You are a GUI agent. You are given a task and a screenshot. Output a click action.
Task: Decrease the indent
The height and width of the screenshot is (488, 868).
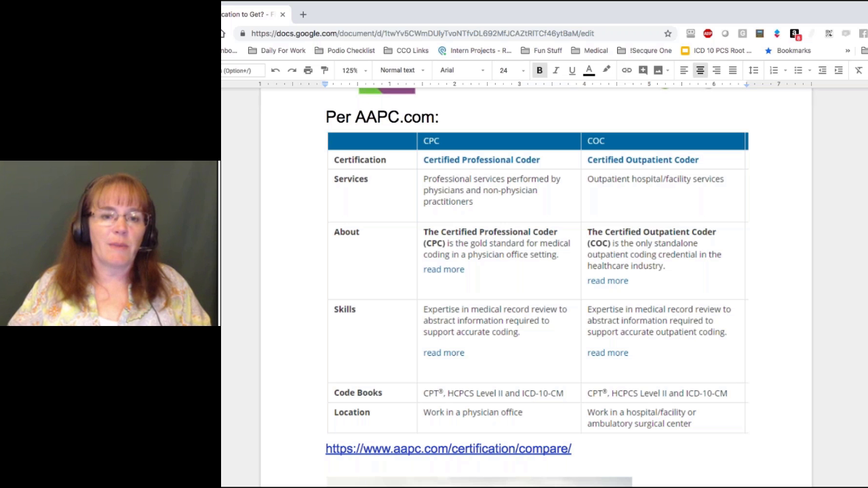click(x=822, y=70)
